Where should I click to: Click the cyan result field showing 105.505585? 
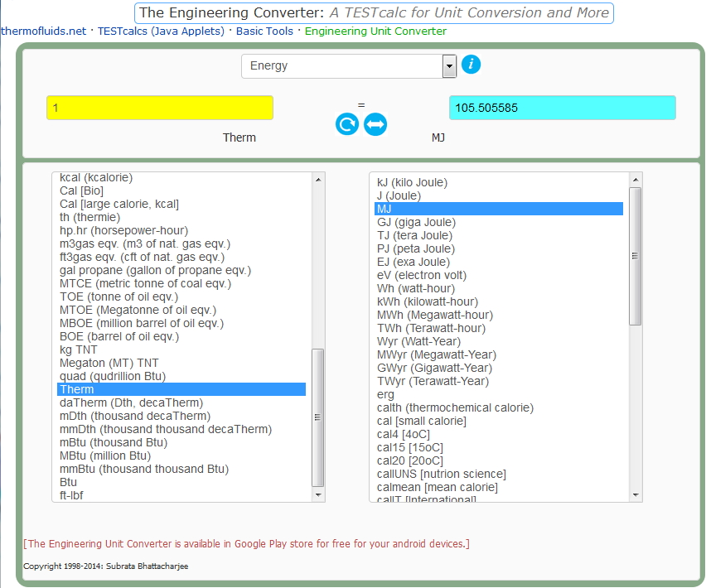click(563, 107)
